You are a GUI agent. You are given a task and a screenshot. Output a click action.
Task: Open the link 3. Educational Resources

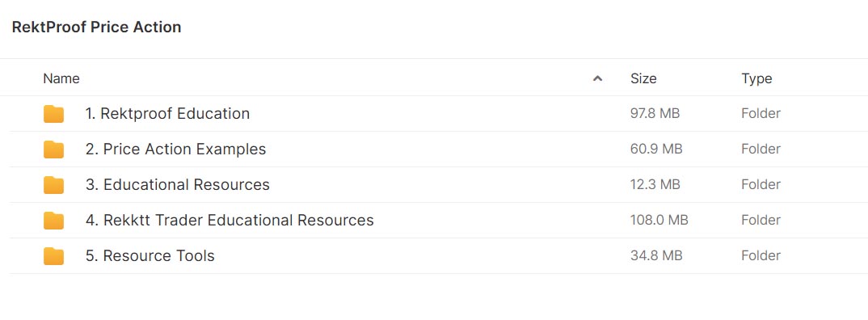point(177,184)
